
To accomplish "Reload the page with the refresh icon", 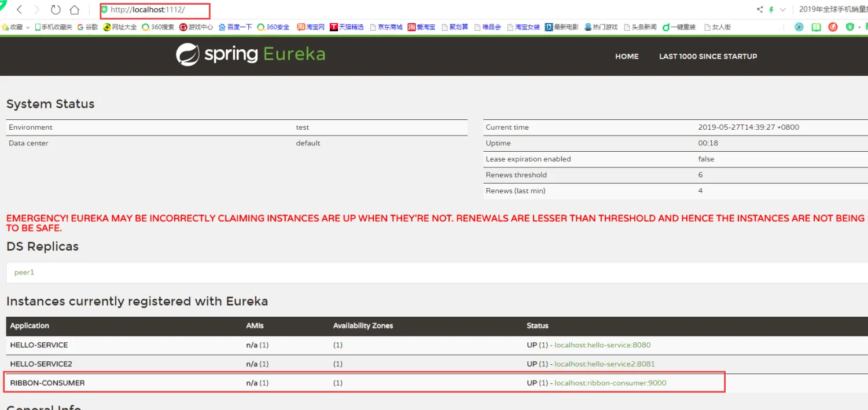I will (56, 10).
